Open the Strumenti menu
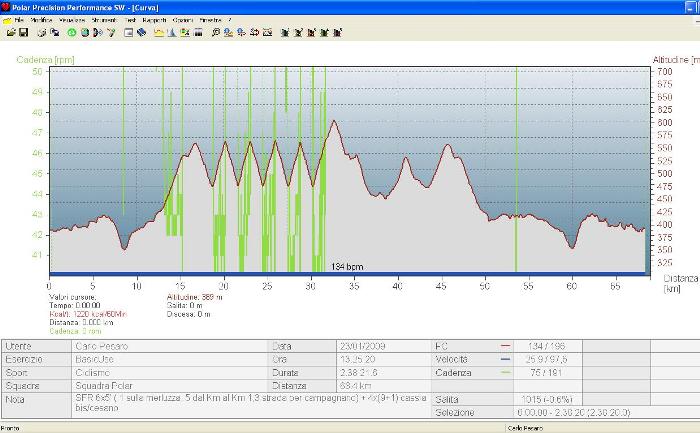 coord(105,20)
